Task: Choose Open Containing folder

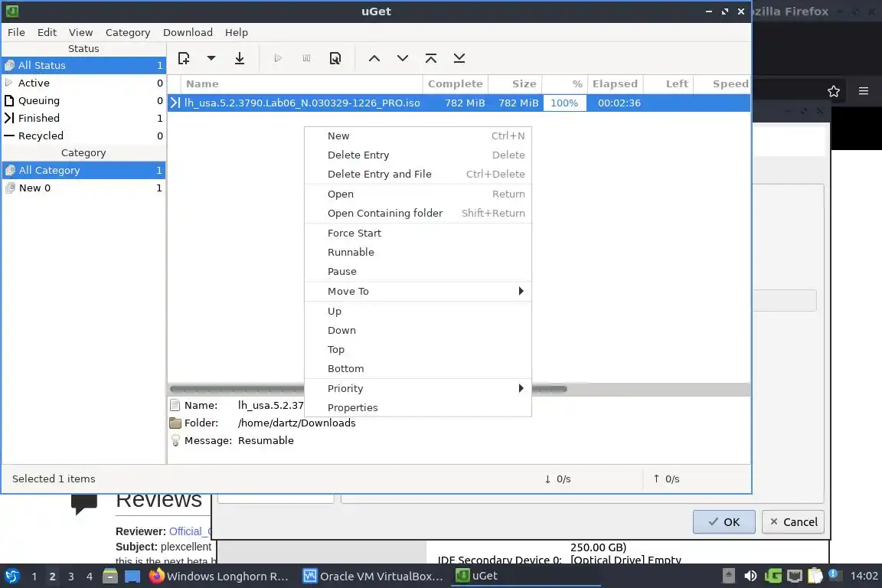Action: (418, 213)
